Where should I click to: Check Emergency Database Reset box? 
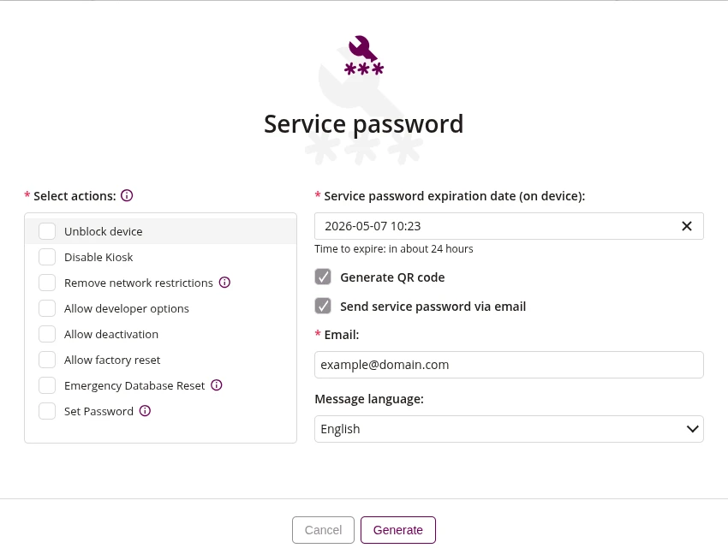pos(47,385)
